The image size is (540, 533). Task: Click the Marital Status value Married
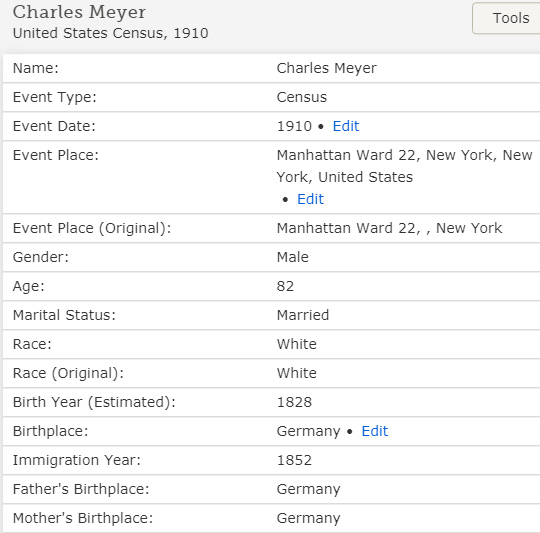[303, 315]
